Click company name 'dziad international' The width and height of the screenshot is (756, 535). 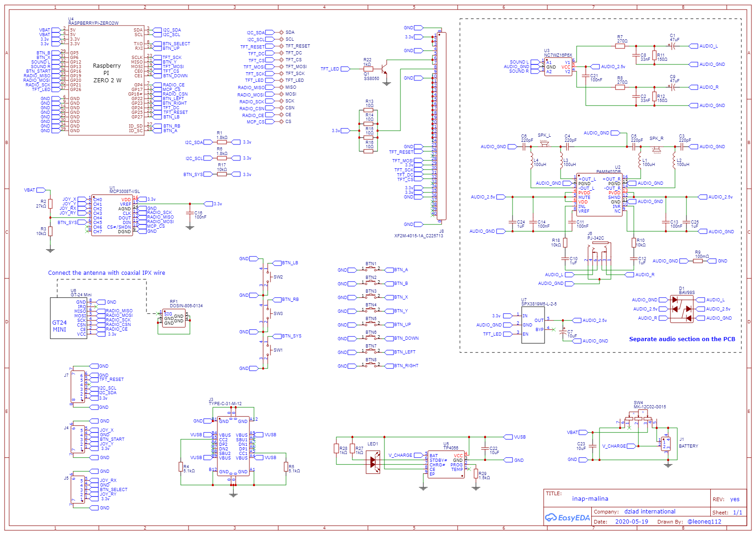649,512
